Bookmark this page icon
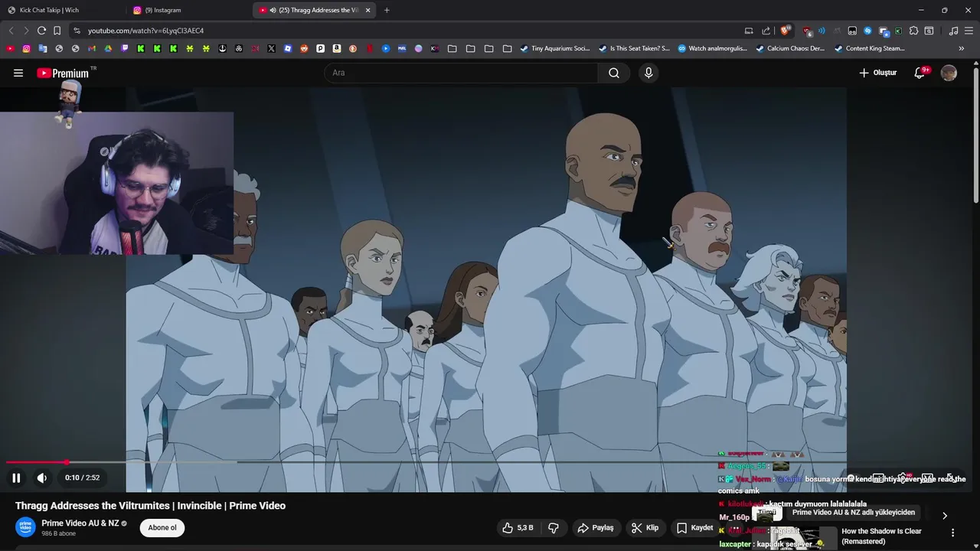 (57, 31)
